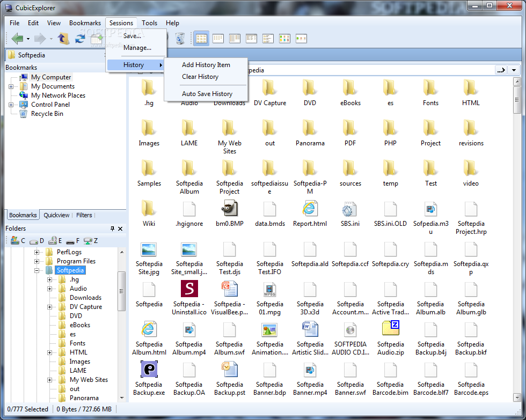Select the Report.html file icon
This screenshot has width=526, height=420.
(310, 209)
